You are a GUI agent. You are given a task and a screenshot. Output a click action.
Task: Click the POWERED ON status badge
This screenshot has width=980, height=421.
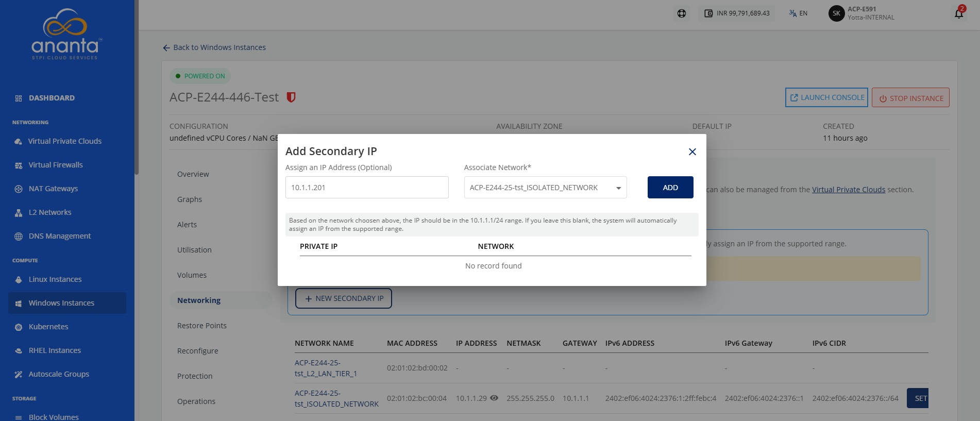tap(200, 76)
